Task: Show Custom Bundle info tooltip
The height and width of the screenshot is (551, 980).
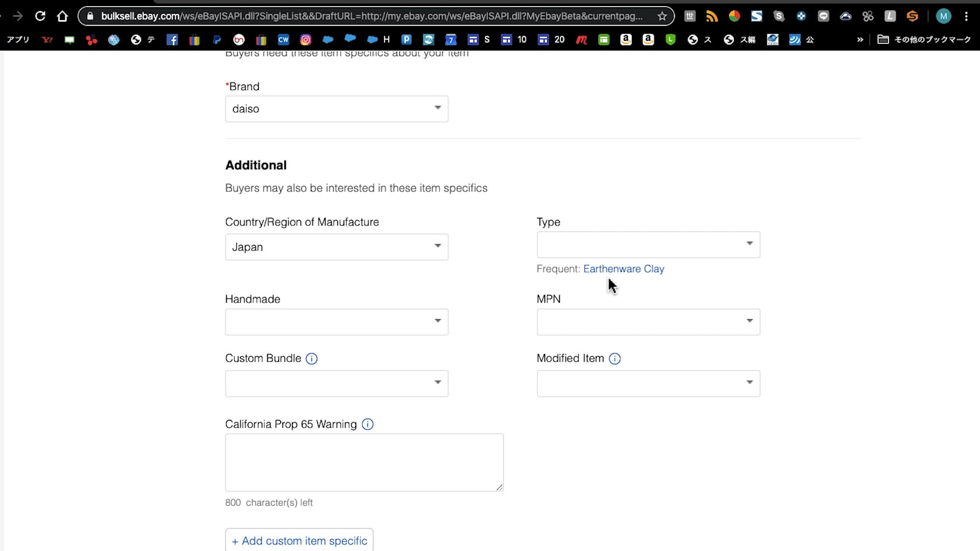Action: click(x=311, y=359)
